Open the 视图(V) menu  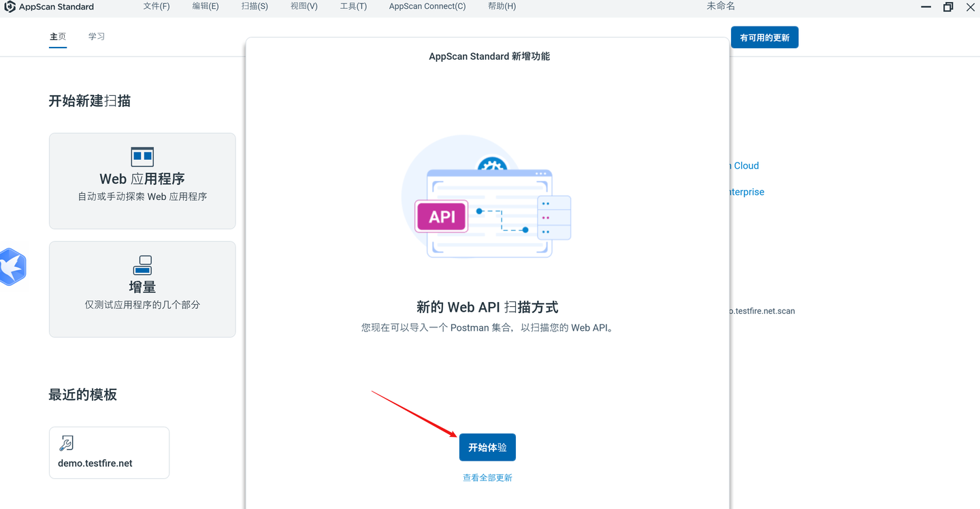(304, 6)
